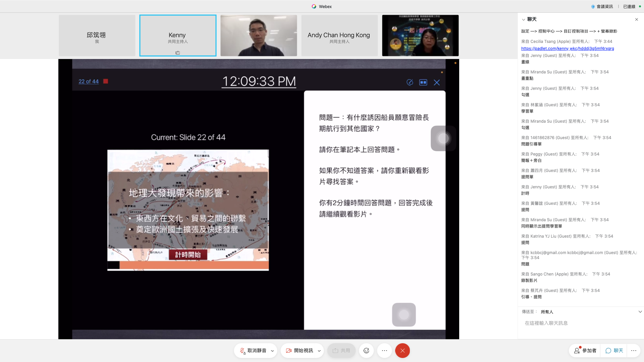Open the 聊天 chat tab button

tap(614, 351)
